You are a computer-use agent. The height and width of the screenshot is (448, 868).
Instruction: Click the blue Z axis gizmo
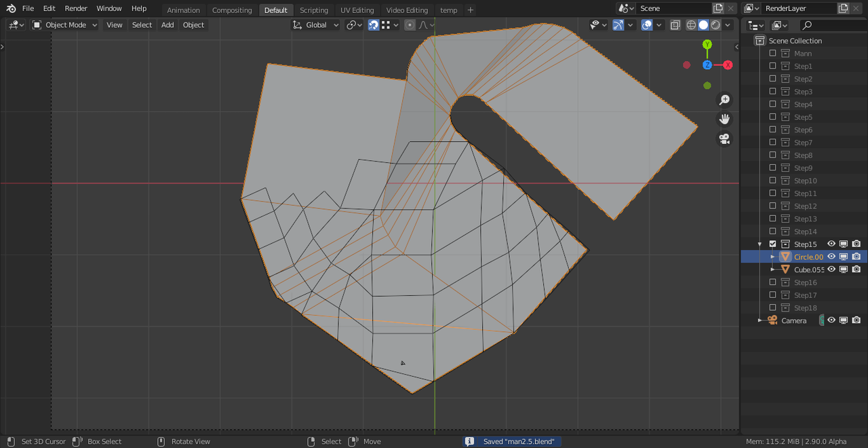[707, 65]
